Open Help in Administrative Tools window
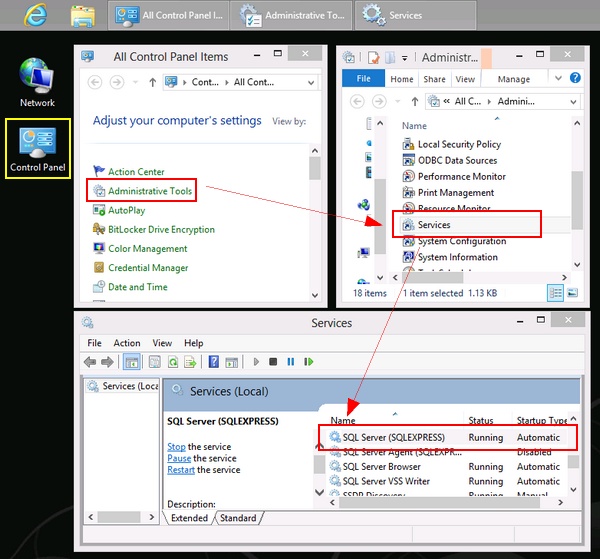 tap(575, 78)
